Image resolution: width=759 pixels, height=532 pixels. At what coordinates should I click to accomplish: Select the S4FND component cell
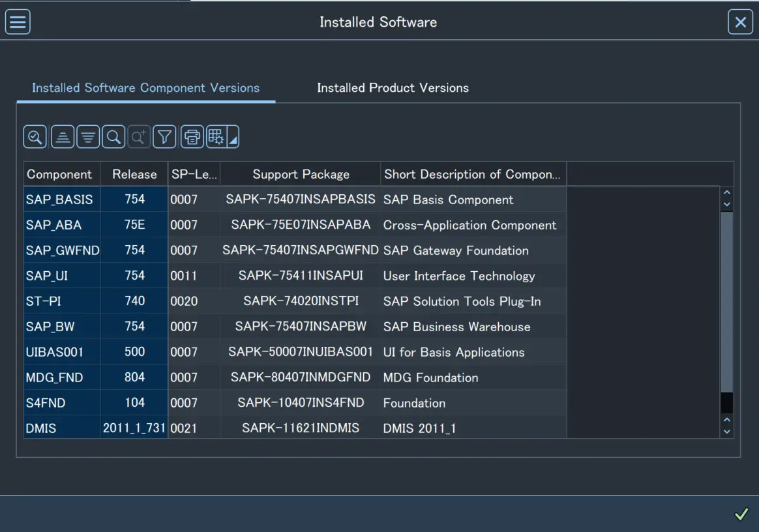click(x=61, y=403)
